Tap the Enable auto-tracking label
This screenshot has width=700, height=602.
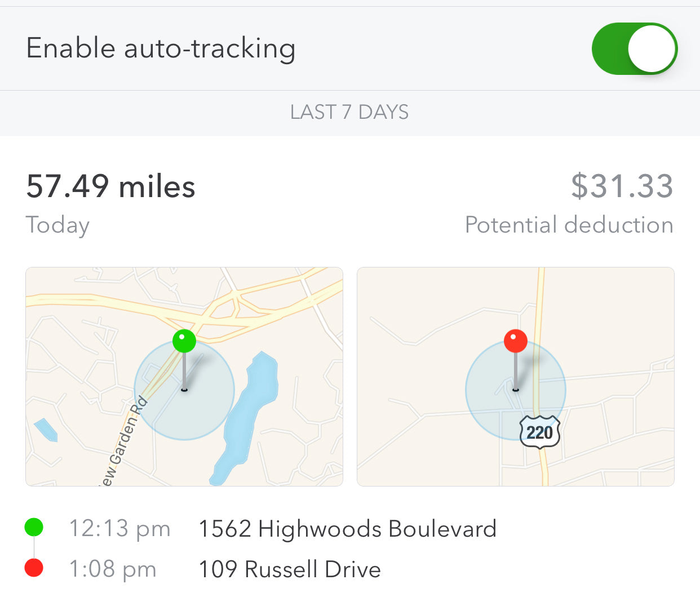pos(161,48)
